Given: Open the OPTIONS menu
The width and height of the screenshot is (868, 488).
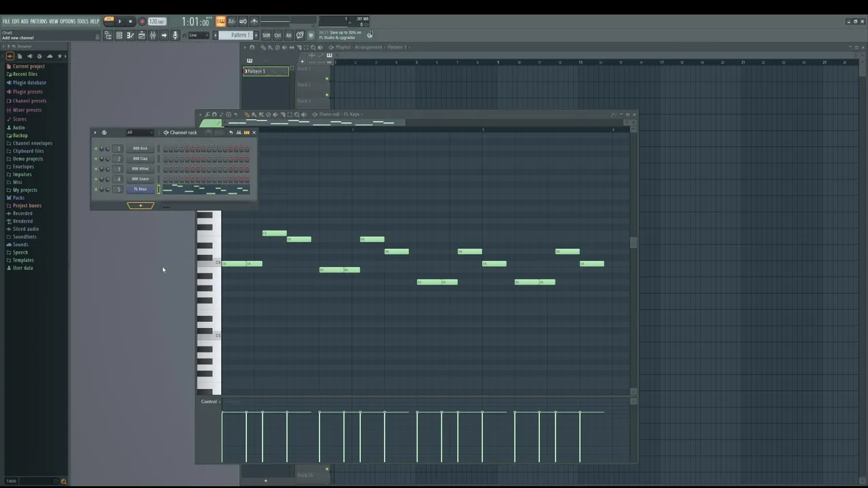Looking at the screenshot, I should click(68, 22).
